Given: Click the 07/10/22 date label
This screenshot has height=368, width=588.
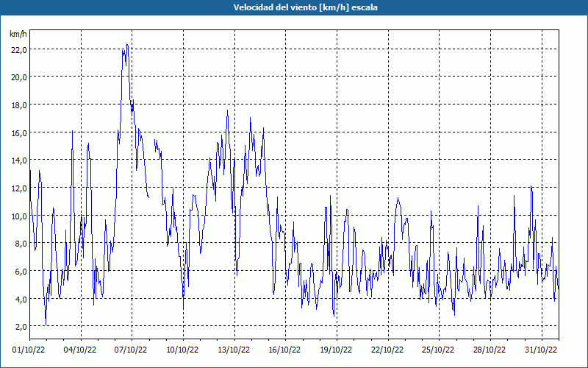Looking at the screenshot, I should pyautogui.click(x=131, y=350).
